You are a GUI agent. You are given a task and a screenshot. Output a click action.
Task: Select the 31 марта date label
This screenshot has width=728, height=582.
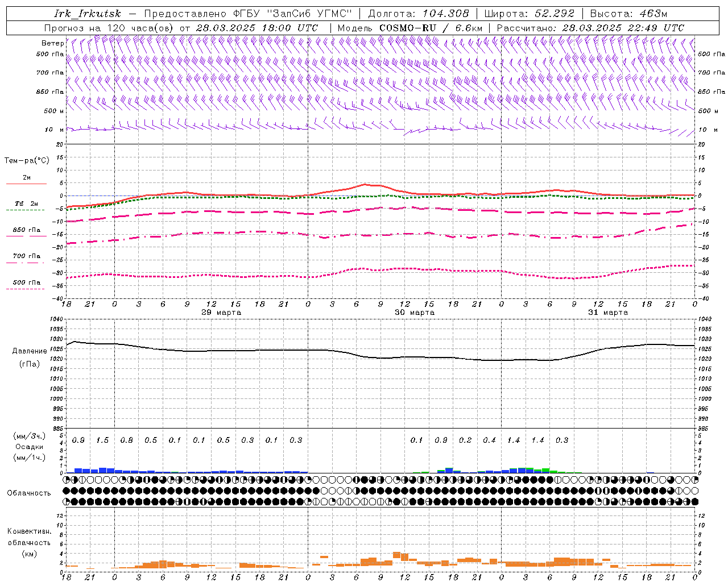[x=608, y=313]
